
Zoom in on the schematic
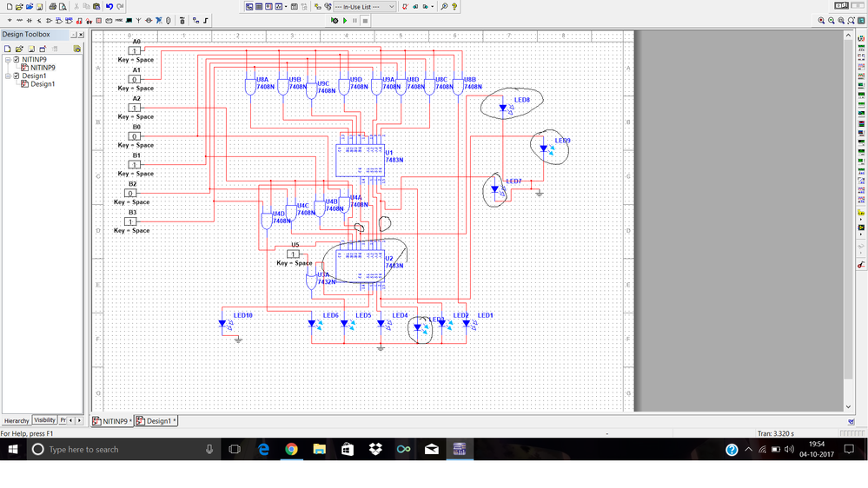821,21
